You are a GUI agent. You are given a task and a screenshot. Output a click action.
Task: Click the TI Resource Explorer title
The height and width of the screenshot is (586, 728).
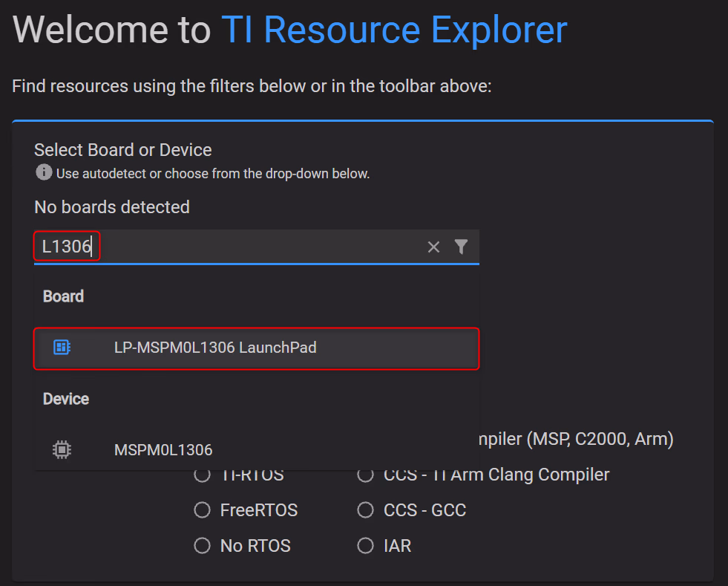pyautogui.click(x=394, y=30)
